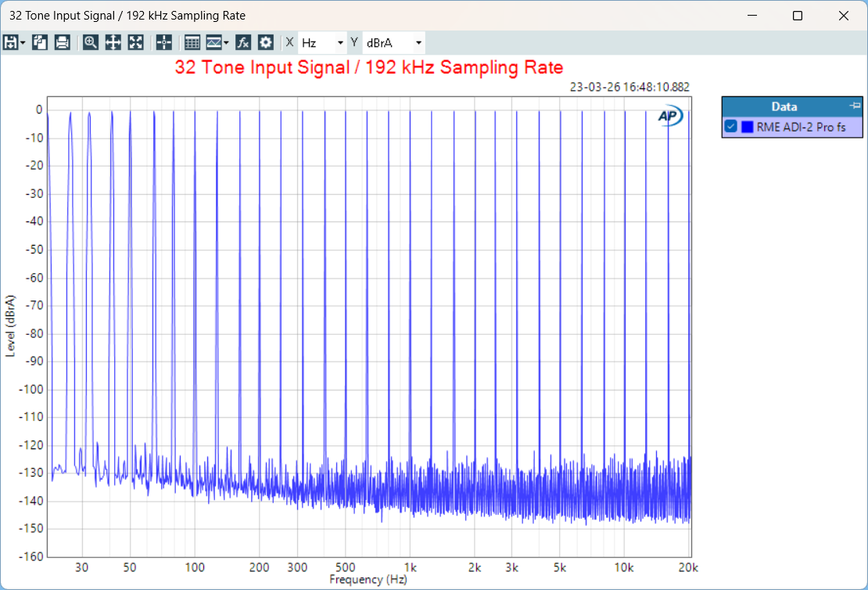Click the fx derived results icon
Screen dimensions: 868x590
[243, 42]
